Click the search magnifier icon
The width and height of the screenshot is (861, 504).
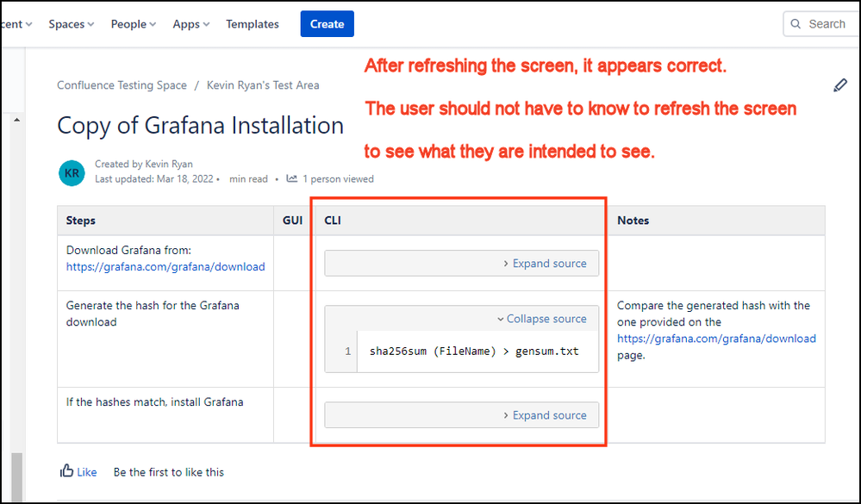click(x=795, y=23)
